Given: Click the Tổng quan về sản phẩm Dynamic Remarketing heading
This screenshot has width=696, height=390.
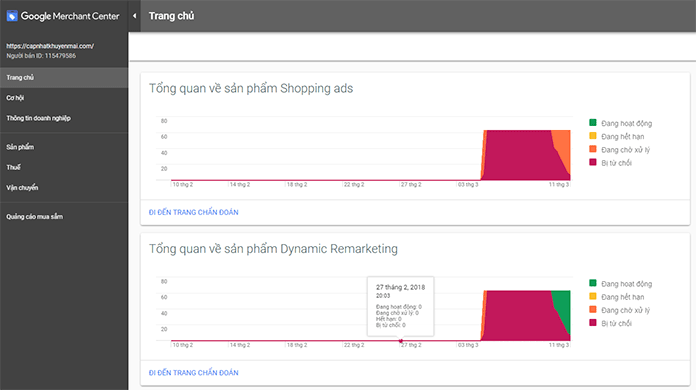Looking at the screenshot, I should click(273, 249).
